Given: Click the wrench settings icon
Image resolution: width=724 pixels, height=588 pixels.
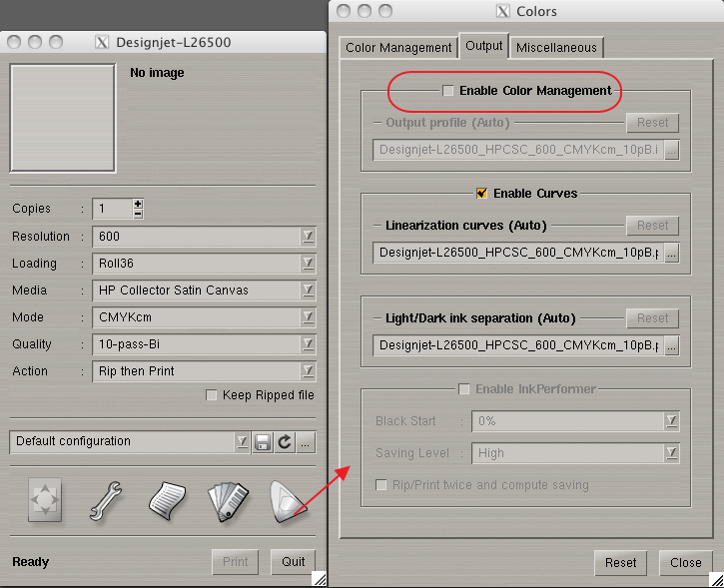Looking at the screenshot, I should coord(105,502).
